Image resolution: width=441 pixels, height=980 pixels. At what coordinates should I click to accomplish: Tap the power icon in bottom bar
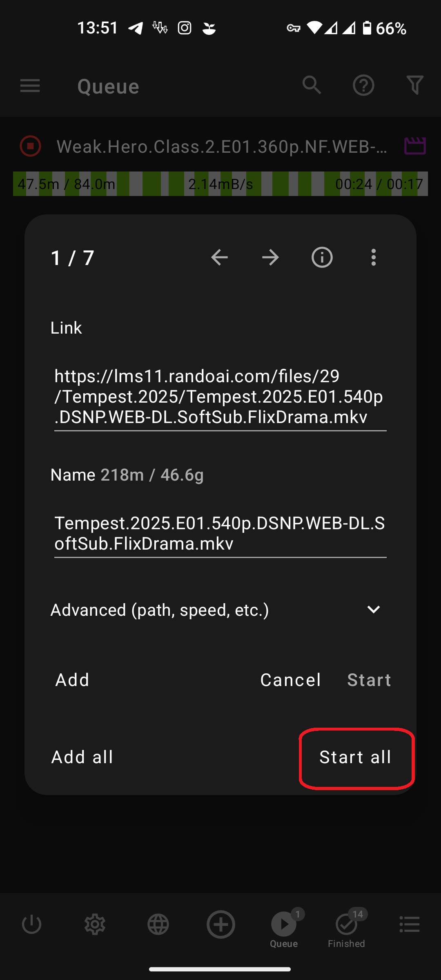tap(31, 924)
